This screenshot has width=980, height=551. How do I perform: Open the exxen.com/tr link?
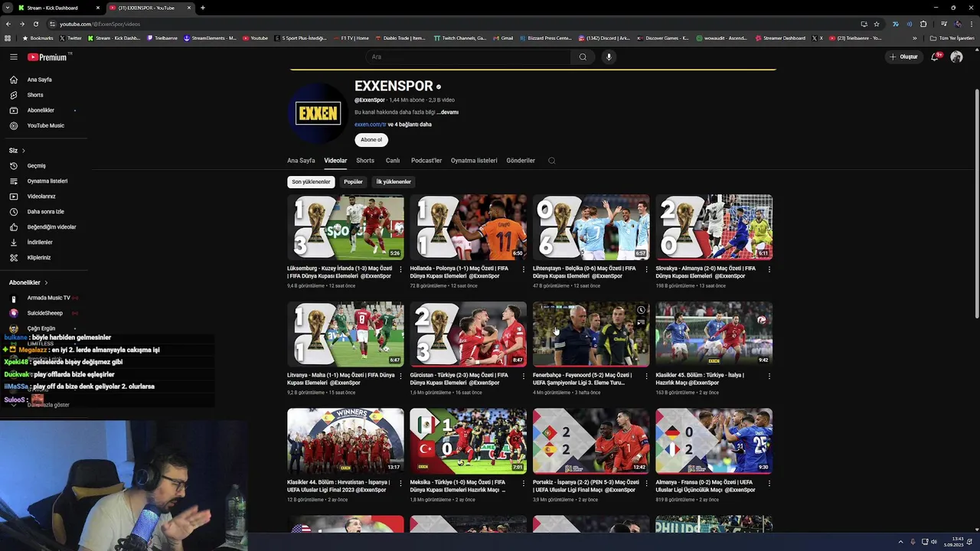point(371,124)
